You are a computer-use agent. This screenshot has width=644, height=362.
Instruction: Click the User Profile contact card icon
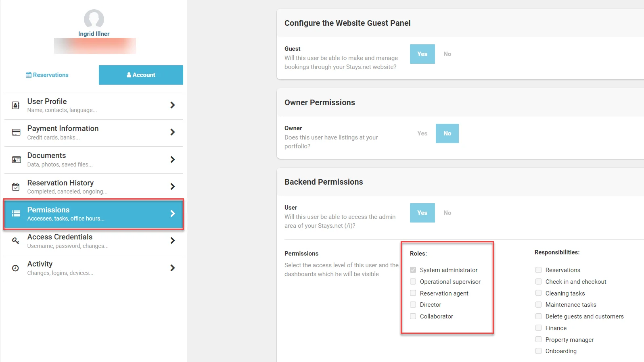[x=16, y=105]
